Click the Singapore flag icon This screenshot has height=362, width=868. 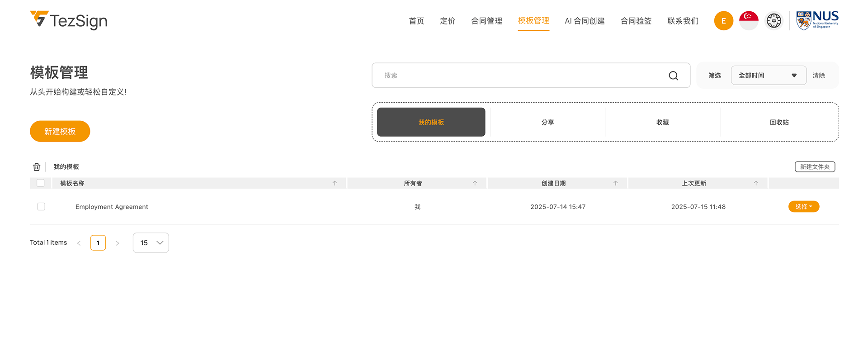click(x=749, y=21)
